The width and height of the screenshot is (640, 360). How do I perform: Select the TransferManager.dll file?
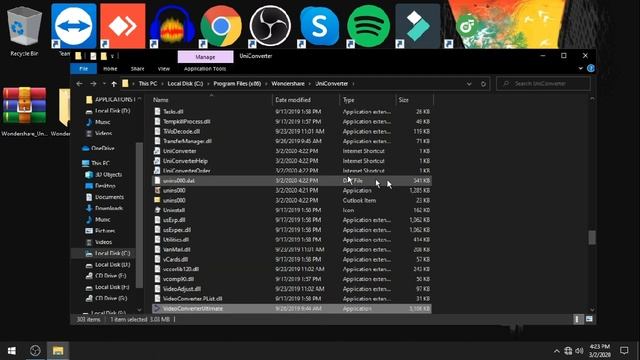pos(291,141)
